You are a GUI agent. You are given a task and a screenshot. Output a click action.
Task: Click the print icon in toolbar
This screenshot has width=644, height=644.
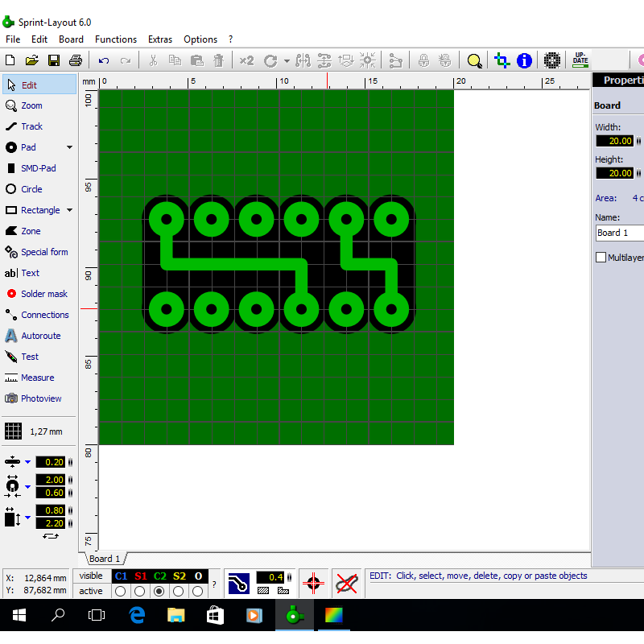pos(76,60)
